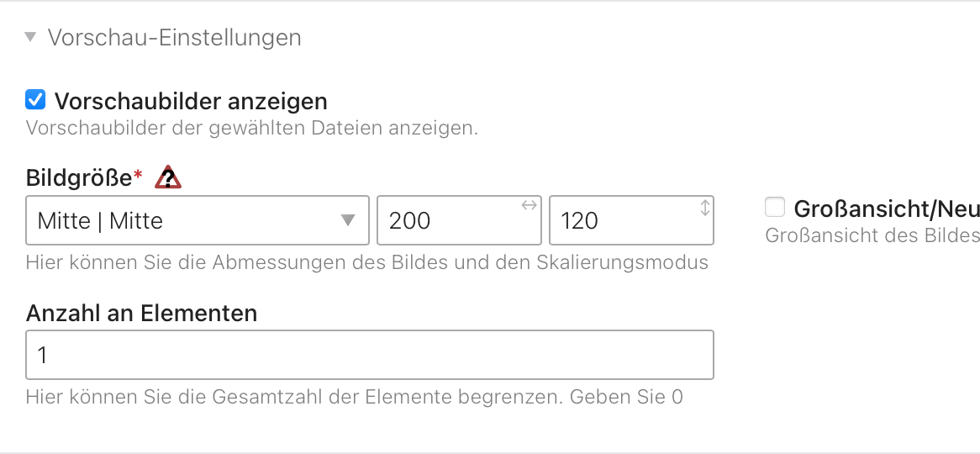This screenshot has height=454, width=980.
Task: Click the Bildgröße field label
Action: click(x=79, y=178)
